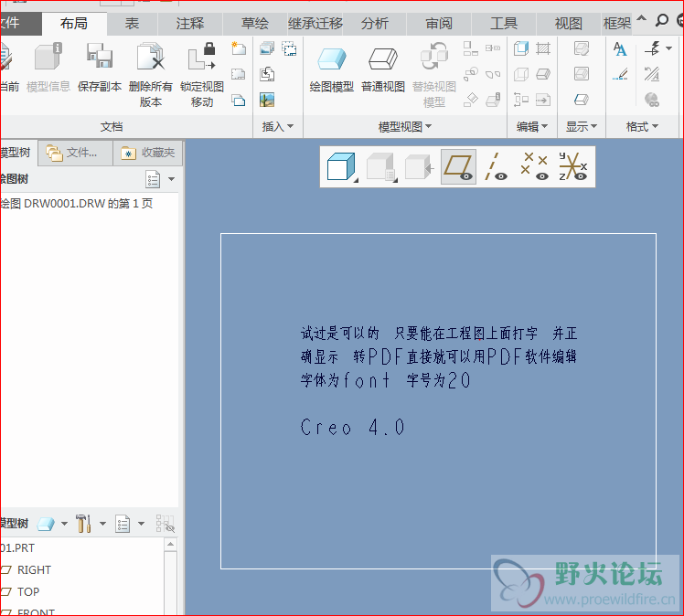Click arrow style icon

tap(652, 48)
